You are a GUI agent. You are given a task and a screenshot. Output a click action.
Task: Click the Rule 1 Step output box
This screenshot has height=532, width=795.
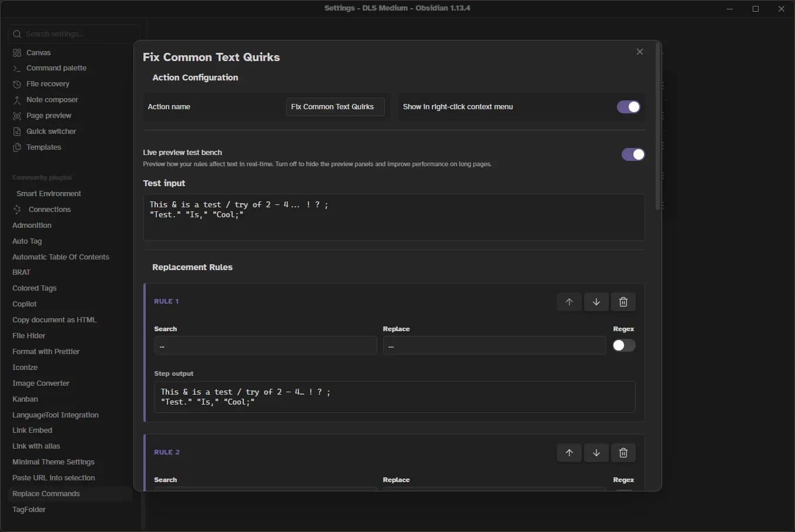click(395, 397)
